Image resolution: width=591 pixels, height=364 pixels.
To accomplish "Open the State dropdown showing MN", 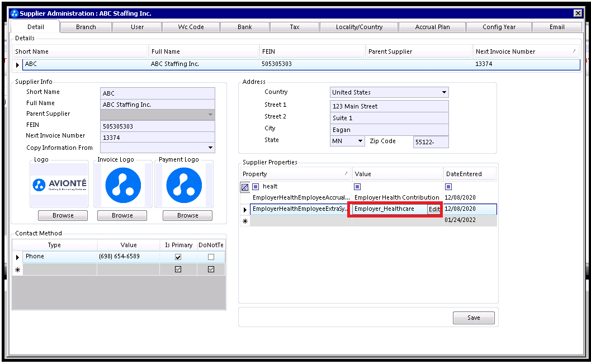I will pos(360,141).
